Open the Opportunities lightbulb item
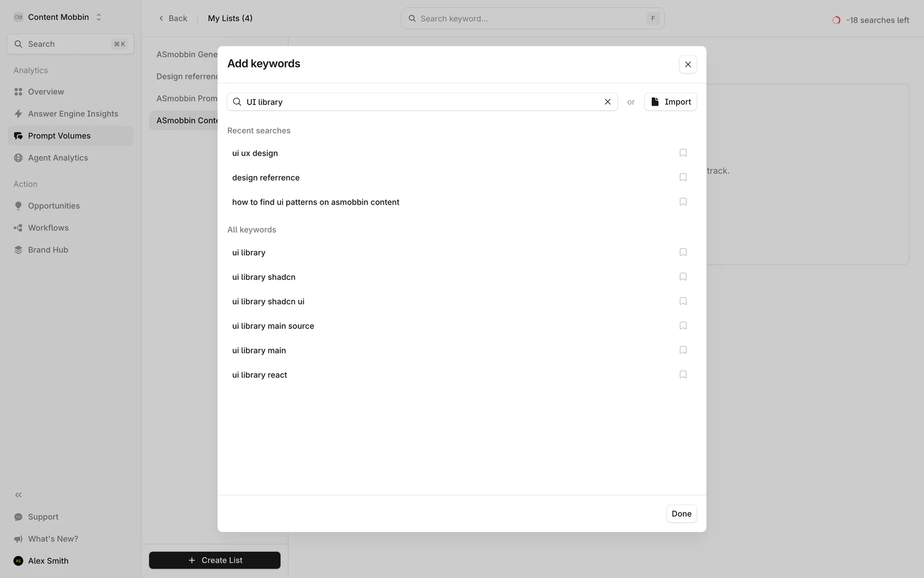The height and width of the screenshot is (578, 924). click(53, 206)
